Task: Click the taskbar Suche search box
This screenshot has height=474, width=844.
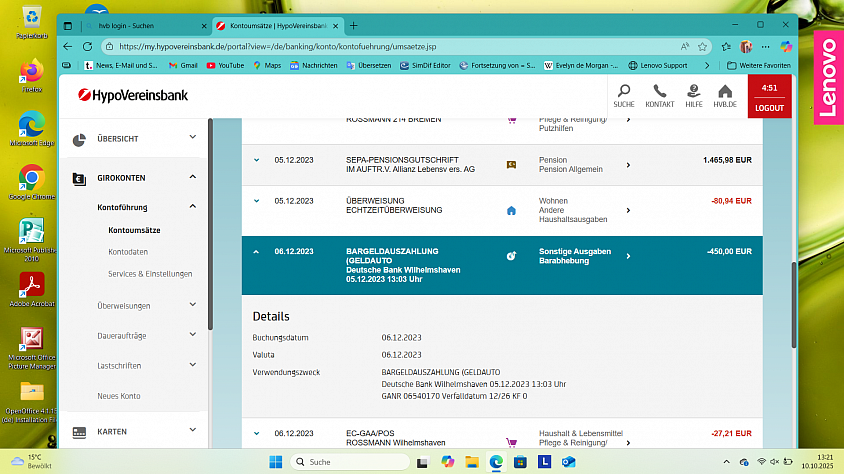Action: click(x=350, y=462)
